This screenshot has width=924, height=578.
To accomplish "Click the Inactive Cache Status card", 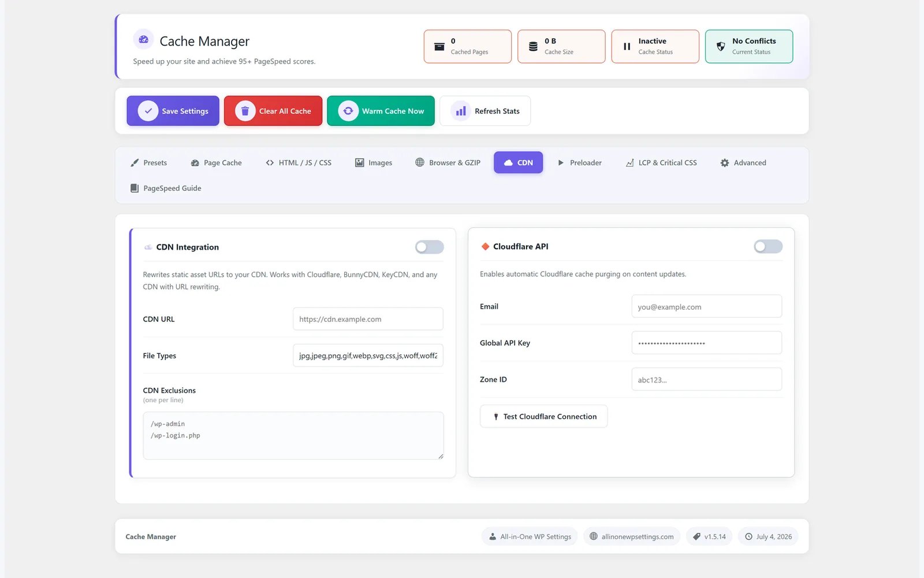I will (x=655, y=46).
